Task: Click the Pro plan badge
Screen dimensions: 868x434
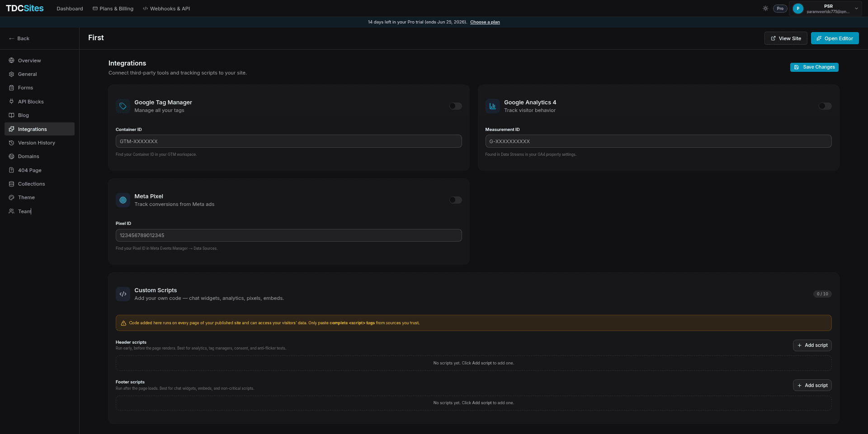Action: pyautogui.click(x=780, y=9)
